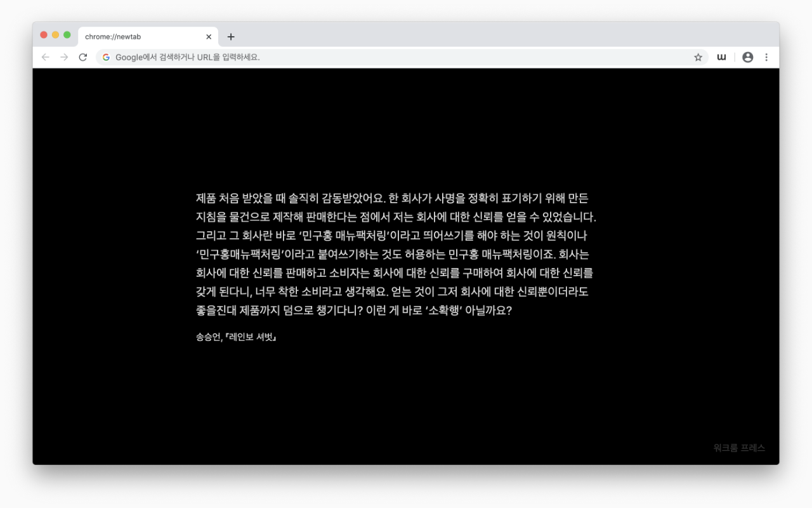Click the forward navigation arrow
This screenshot has width=812, height=508.
point(63,57)
